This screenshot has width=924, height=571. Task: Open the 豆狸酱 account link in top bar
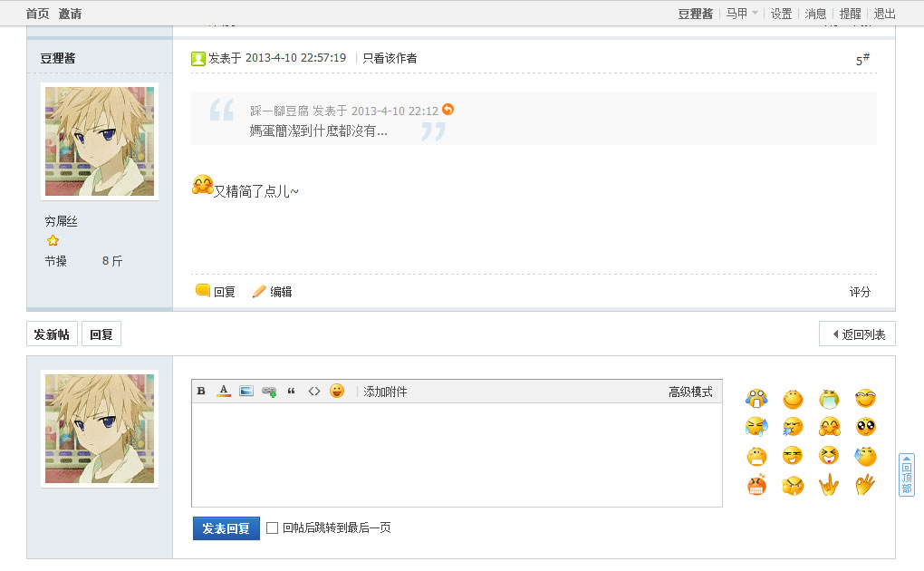[696, 14]
